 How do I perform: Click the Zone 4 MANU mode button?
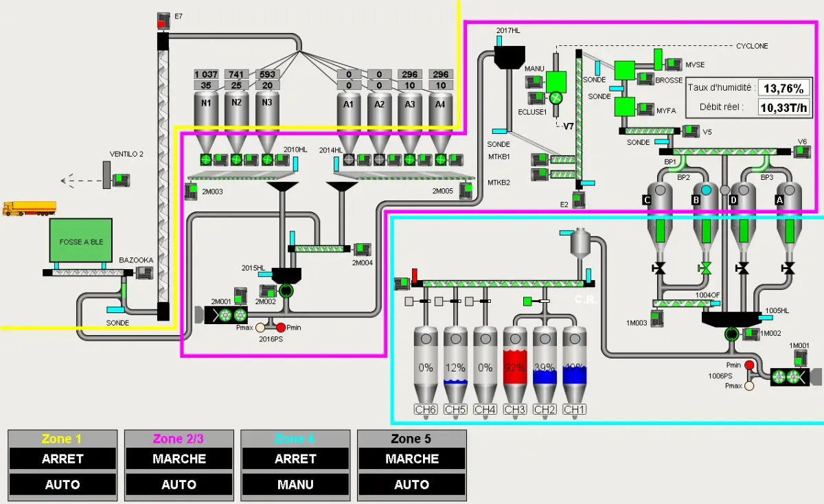point(295,485)
